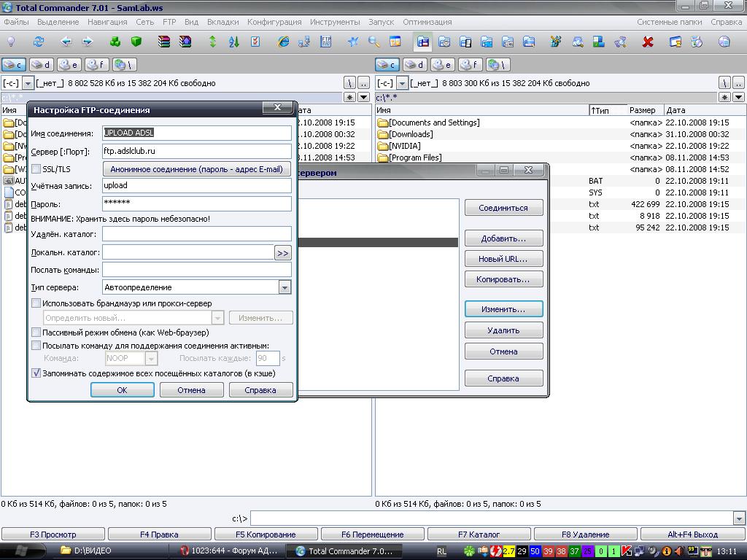
Task: Enable the SSL/TLS checkbox
Action: tap(36, 169)
